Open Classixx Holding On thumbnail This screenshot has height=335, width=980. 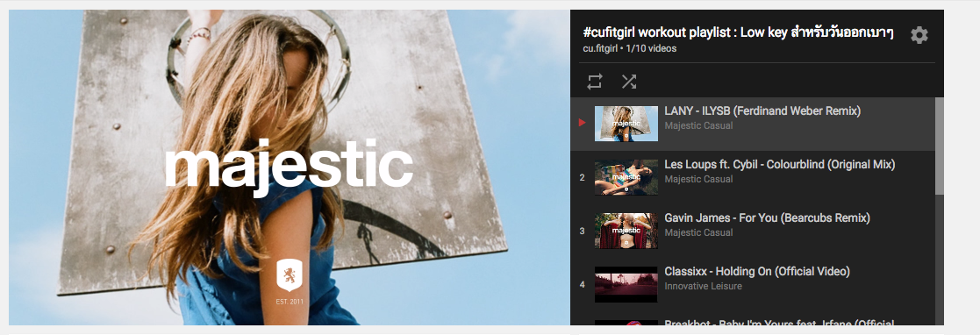tap(626, 284)
